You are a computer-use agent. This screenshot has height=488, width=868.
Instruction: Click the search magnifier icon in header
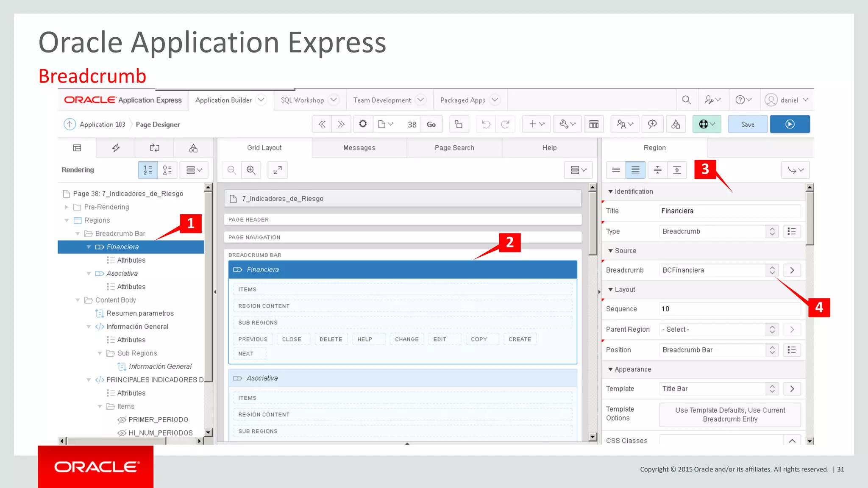pos(686,100)
